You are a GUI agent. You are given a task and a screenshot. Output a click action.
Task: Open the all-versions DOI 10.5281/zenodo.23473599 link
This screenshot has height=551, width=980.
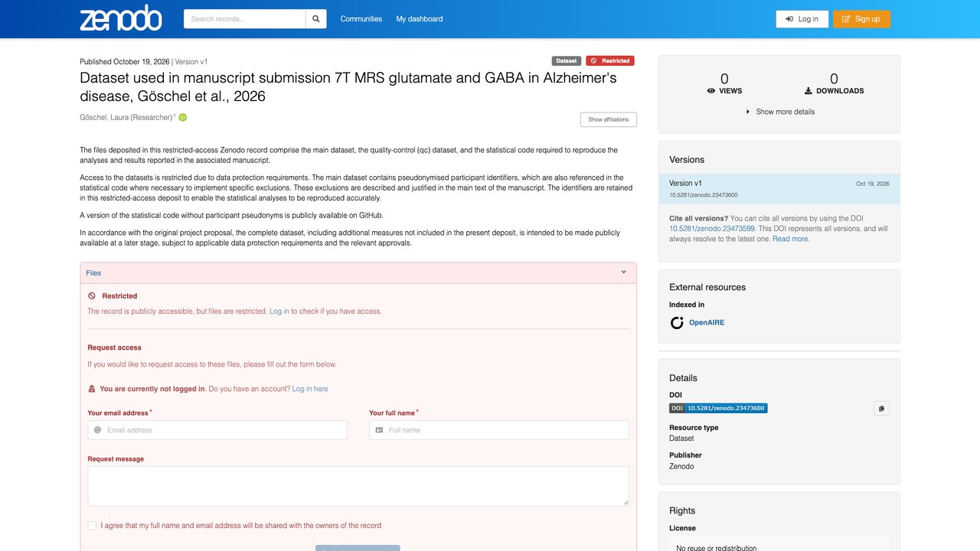[x=712, y=229]
